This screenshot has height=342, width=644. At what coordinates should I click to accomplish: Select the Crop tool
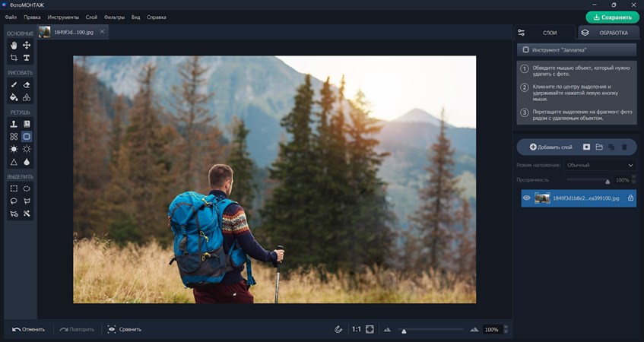tap(14, 58)
